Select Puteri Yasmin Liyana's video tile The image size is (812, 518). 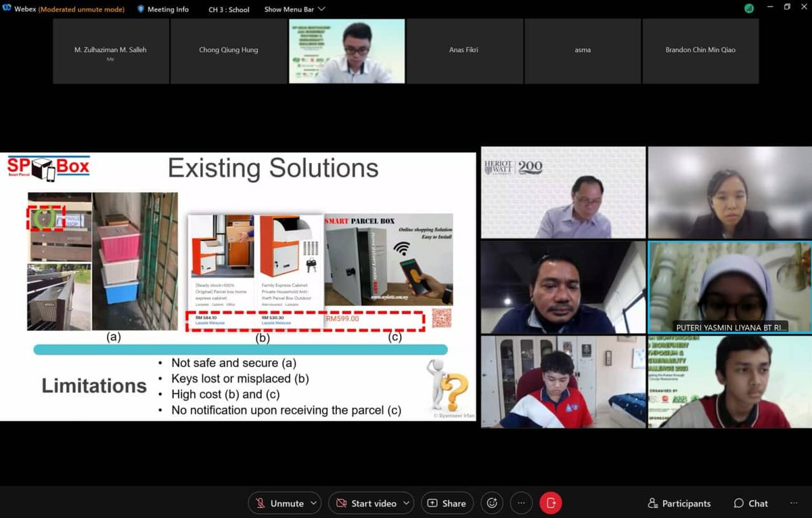729,287
